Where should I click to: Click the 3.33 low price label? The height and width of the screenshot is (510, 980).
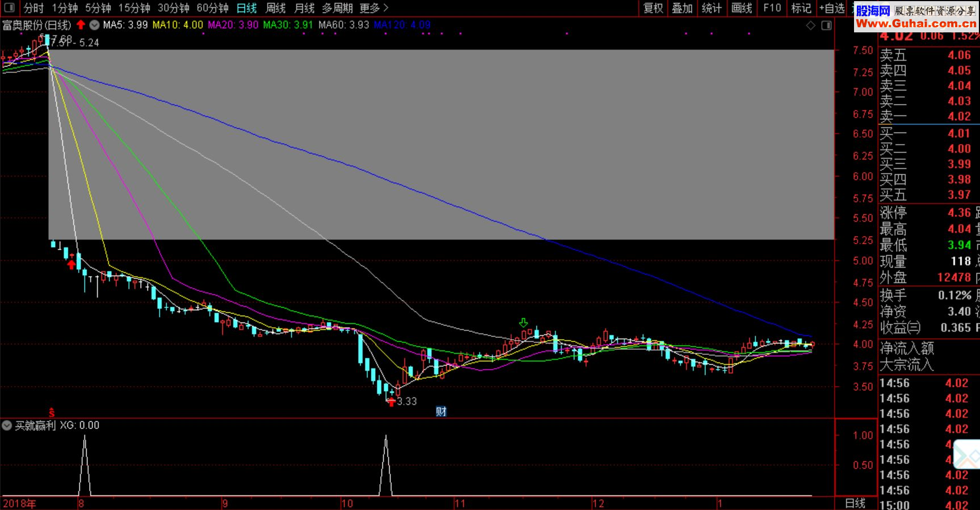point(407,402)
